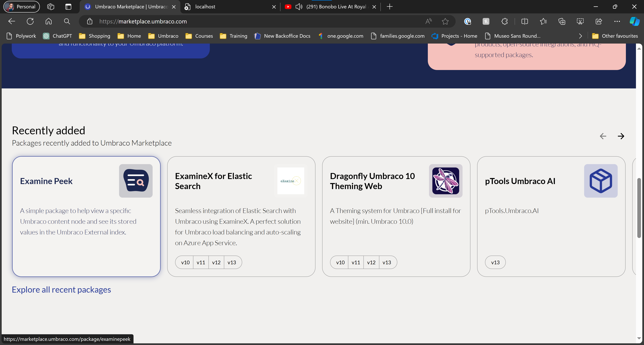This screenshot has width=644, height=345.
Task: Open the Other favourites folder
Action: (x=615, y=36)
